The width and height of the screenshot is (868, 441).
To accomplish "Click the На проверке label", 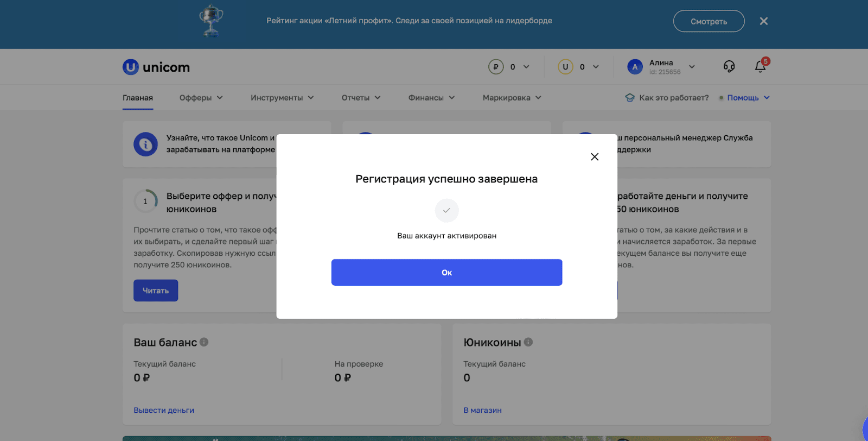I will 359,364.
